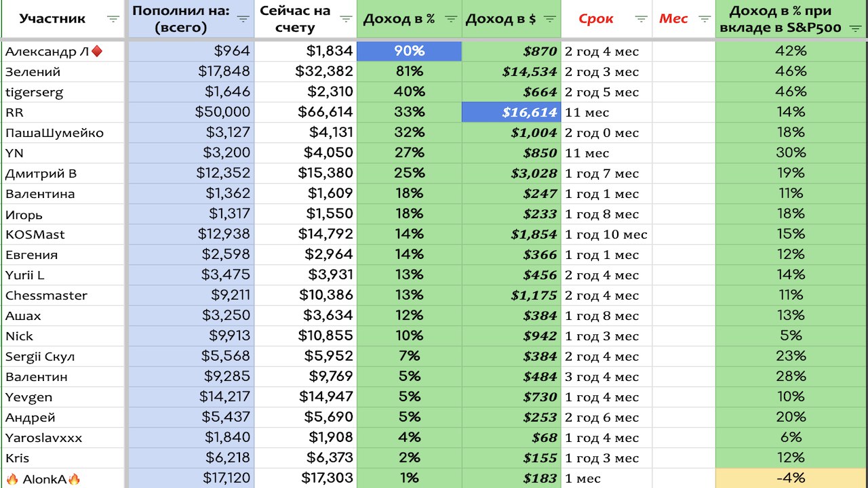Open filter icon for Пополнил на column
This screenshot has width=868, height=488.
[243, 19]
